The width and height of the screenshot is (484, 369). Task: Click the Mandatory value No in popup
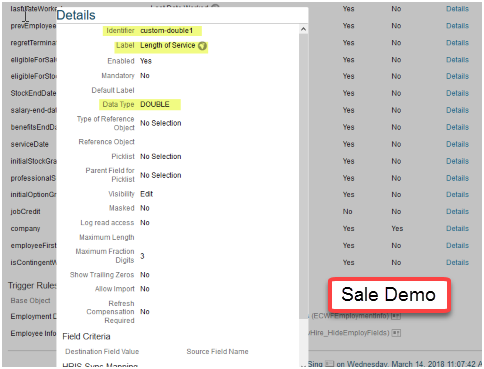[x=145, y=76]
